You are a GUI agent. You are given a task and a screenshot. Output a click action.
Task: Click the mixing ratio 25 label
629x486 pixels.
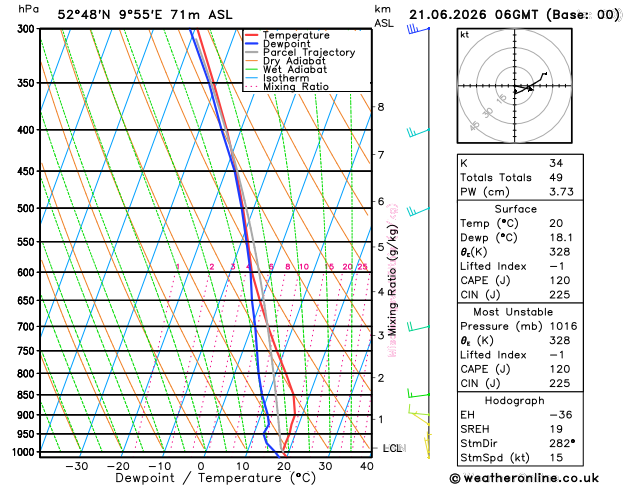[363, 267]
